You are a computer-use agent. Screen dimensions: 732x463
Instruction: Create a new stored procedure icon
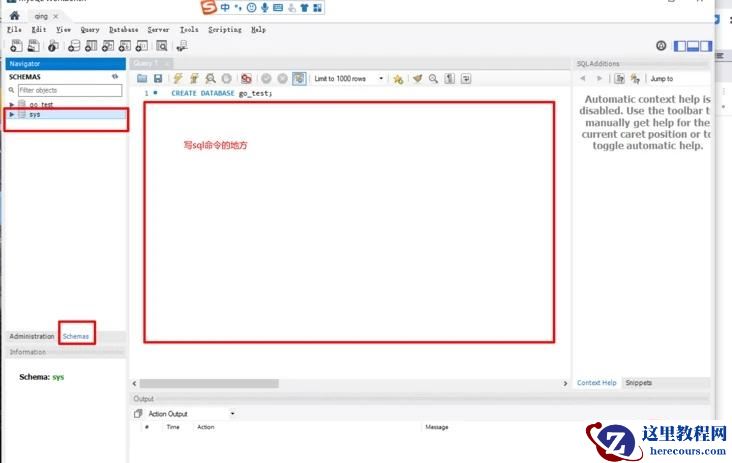[125, 46]
